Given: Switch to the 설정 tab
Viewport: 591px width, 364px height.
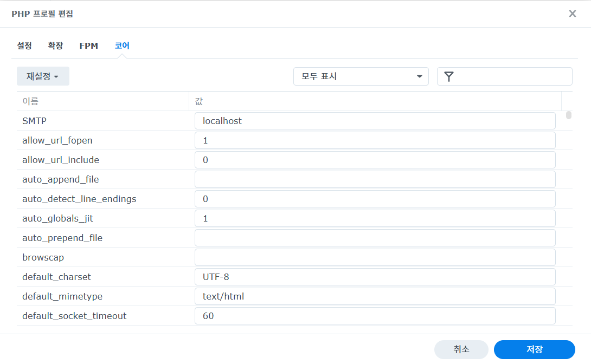Looking at the screenshot, I should point(24,45).
